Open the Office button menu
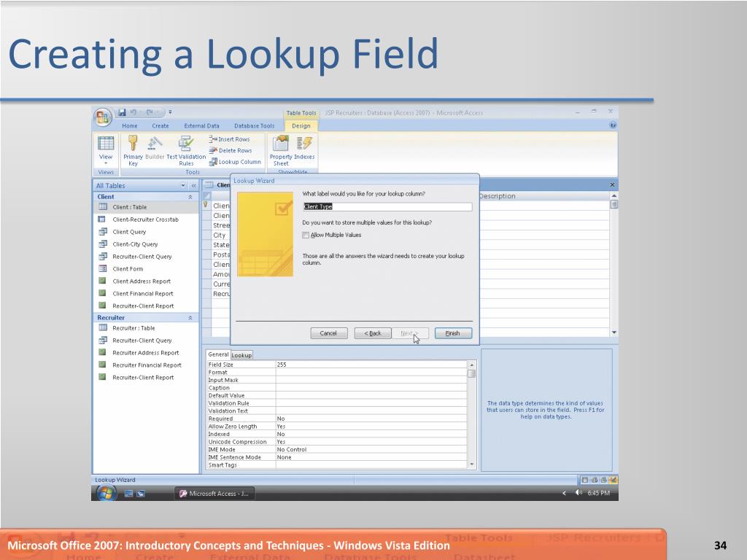747x560 pixels. (102, 117)
